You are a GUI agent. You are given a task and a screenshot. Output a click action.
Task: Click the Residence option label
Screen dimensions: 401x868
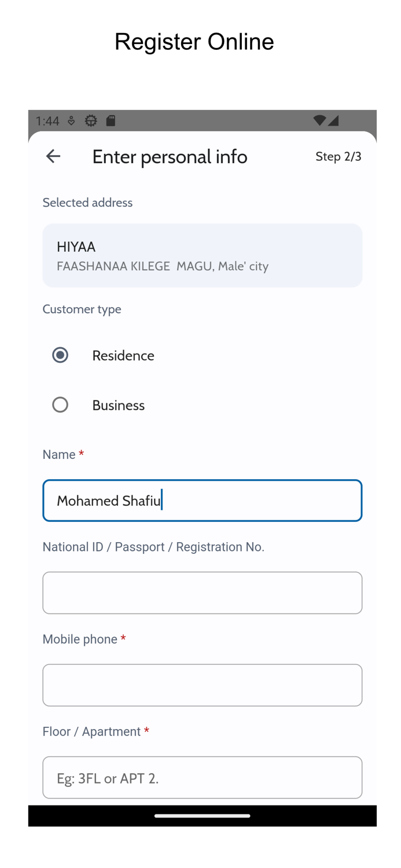(x=123, y=355)
